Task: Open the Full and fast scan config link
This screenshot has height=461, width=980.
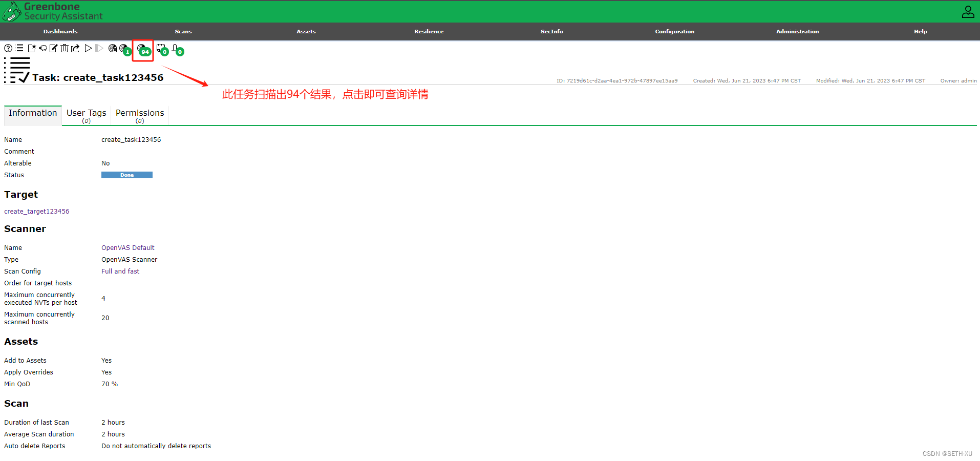Action: (x=120, y=271)
